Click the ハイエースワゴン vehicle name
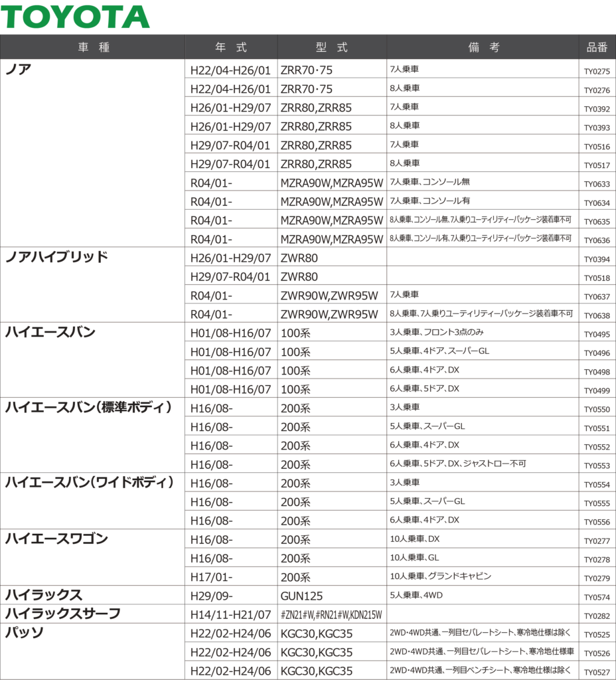This screenshot has width=616, height=680. [x=56, y=539]
